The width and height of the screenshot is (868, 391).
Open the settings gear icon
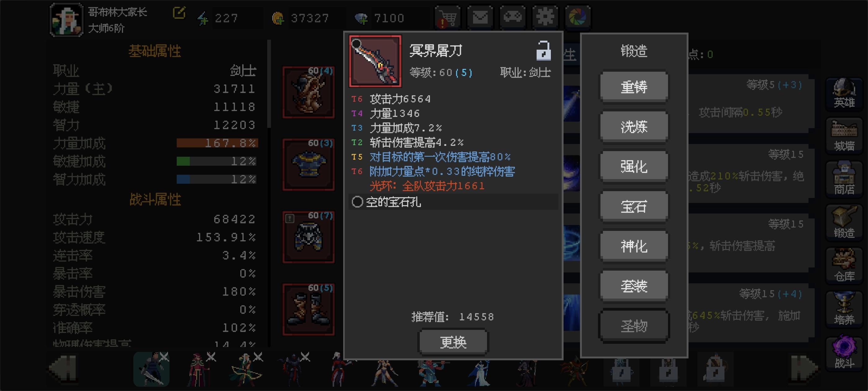pyautogui.click(x=545, y=17)
